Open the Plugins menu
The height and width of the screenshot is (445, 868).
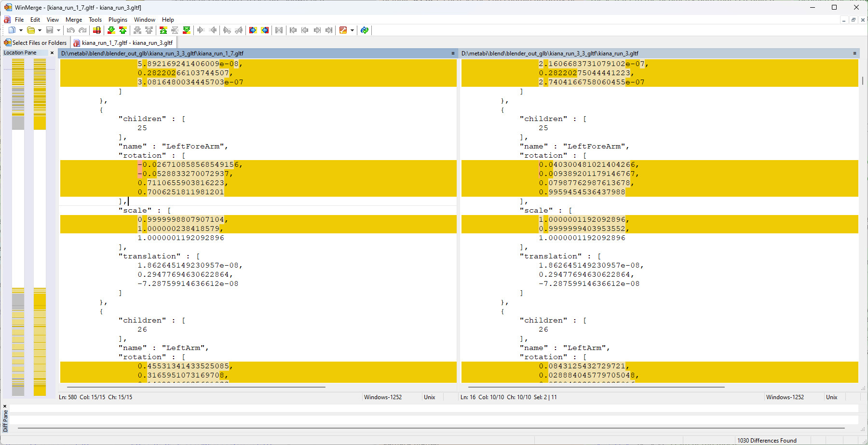coord(118,20)
